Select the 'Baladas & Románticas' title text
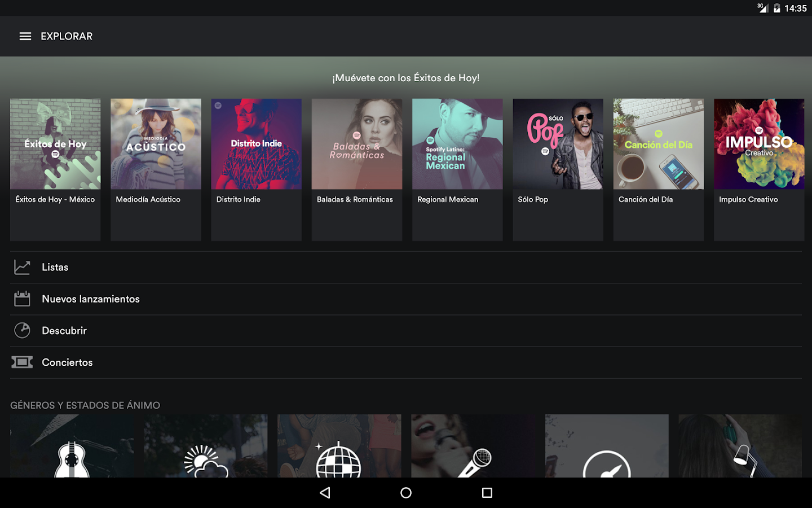812x508 pixels. pyautogui.click(x=355, y=199)
